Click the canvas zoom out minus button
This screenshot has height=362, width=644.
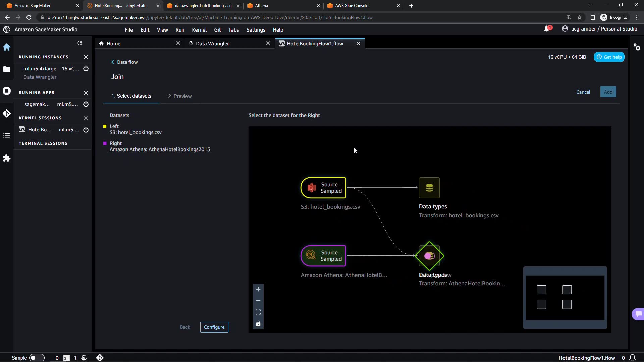(x=258, y=301)
